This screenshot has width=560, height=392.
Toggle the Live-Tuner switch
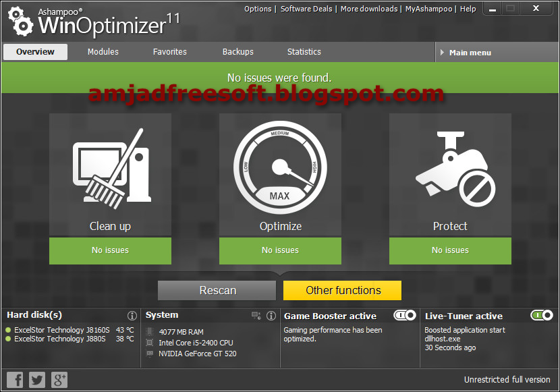[542, 315]
